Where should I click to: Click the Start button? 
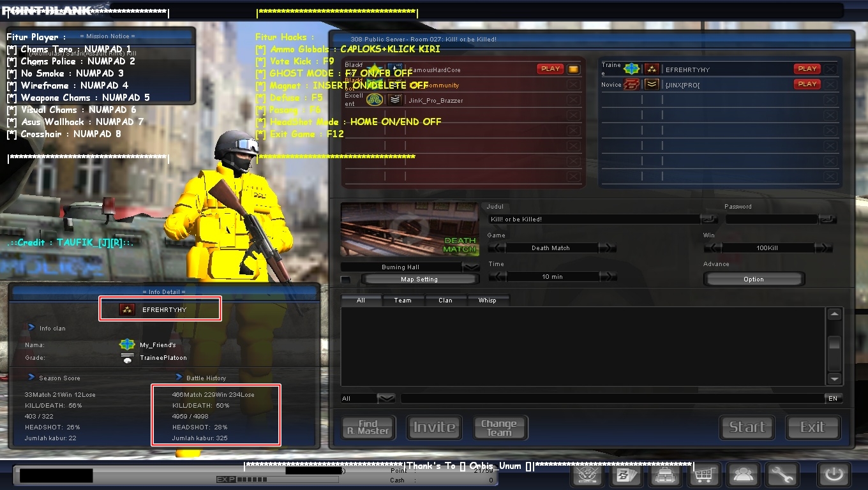click(x=747, y=427)
